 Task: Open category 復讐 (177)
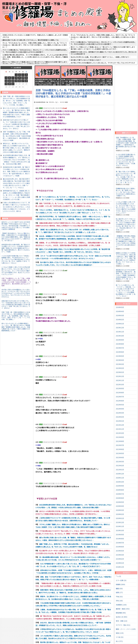tap(119, 592)
